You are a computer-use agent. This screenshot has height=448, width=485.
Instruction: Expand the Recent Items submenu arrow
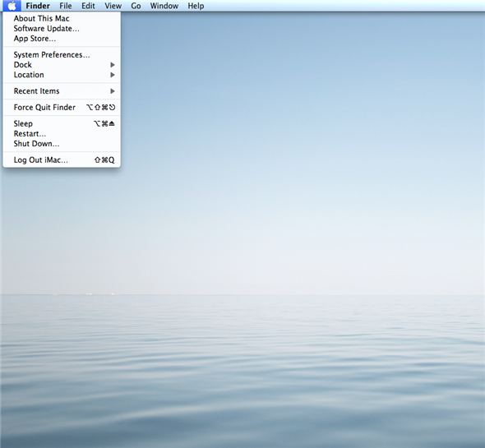[x=113, y=91]
